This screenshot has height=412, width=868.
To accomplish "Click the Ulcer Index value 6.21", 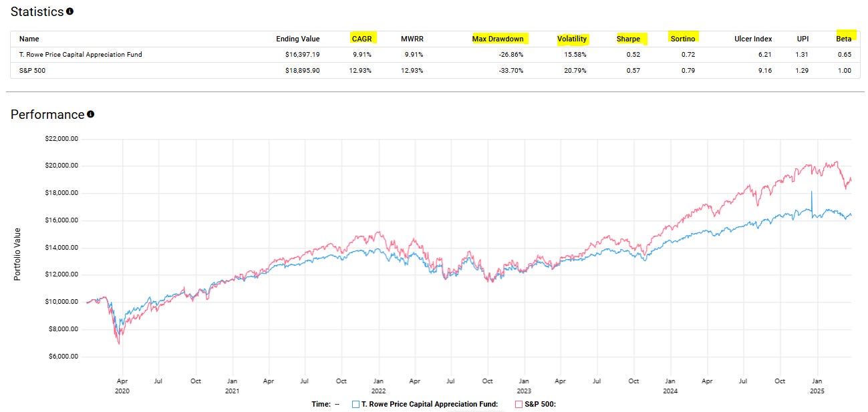I will tap(765, 54).
